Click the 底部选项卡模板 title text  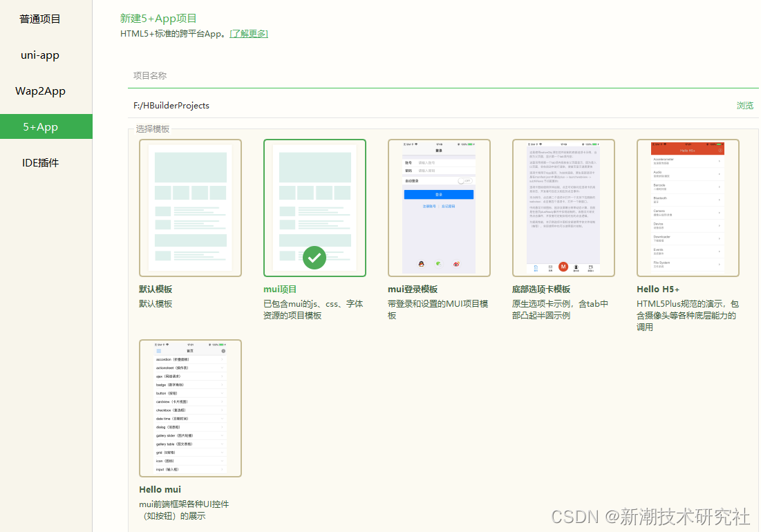click(x=541, y=289)
